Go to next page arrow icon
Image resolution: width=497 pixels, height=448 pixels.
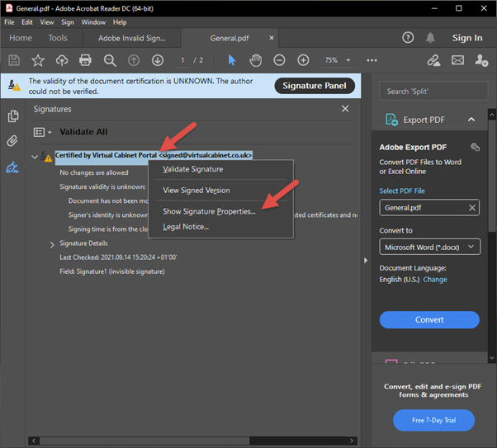(158, 60)
